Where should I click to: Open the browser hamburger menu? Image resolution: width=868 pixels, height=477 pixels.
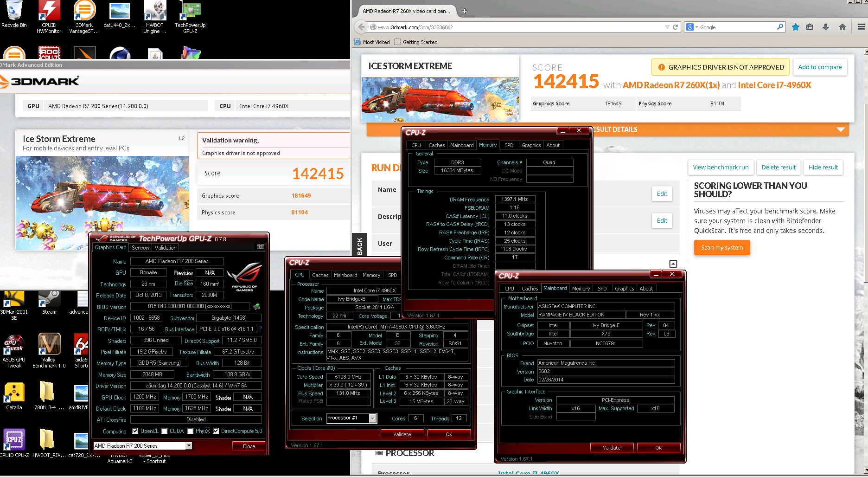(x=861, y=27)
